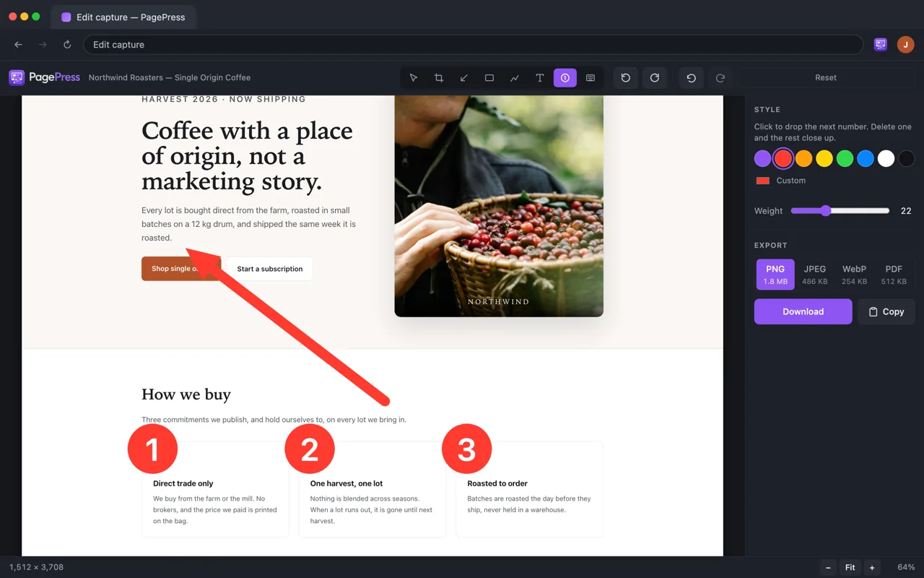Image resolution: width=924 pixels, height=578 pixels.
Task: Open the PagePress extension icon in address bar
Action: click(x=880, y=45)
